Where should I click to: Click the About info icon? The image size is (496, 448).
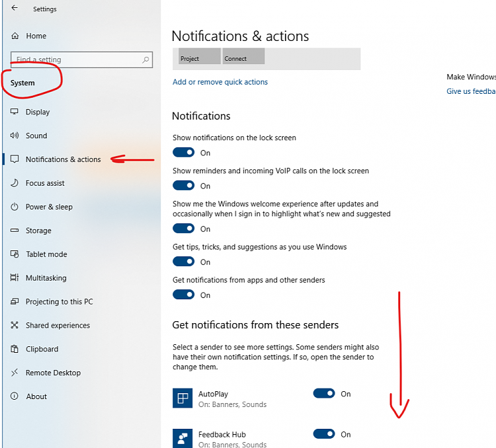tap(15, 396)
